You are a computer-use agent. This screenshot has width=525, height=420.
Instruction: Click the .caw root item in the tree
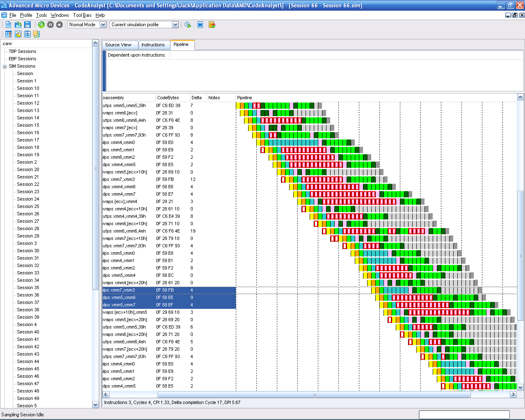[7, 43]
